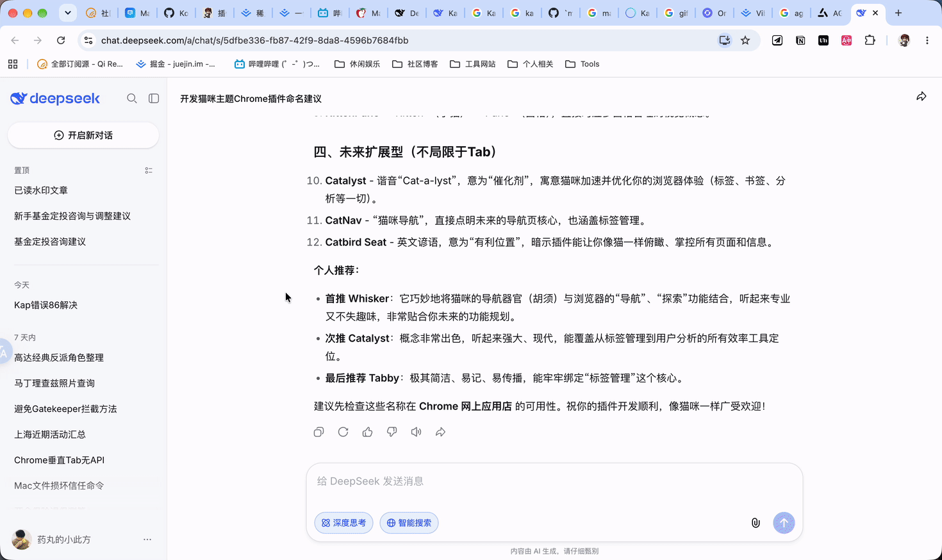Click the share conversation icon at top right
942x560 pixels.
921,97
